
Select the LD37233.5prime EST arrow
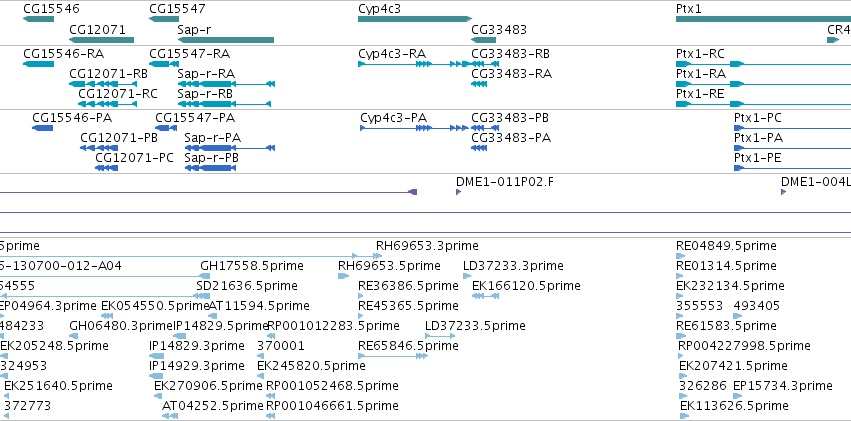(x=440, y=336)
